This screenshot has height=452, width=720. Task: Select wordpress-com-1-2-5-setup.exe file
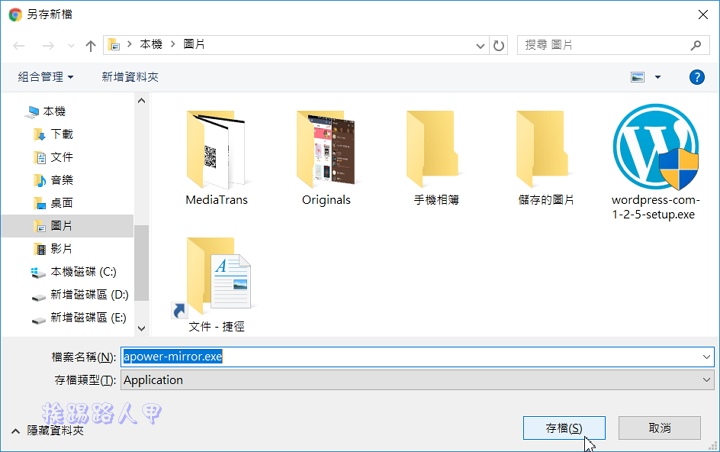655,162
